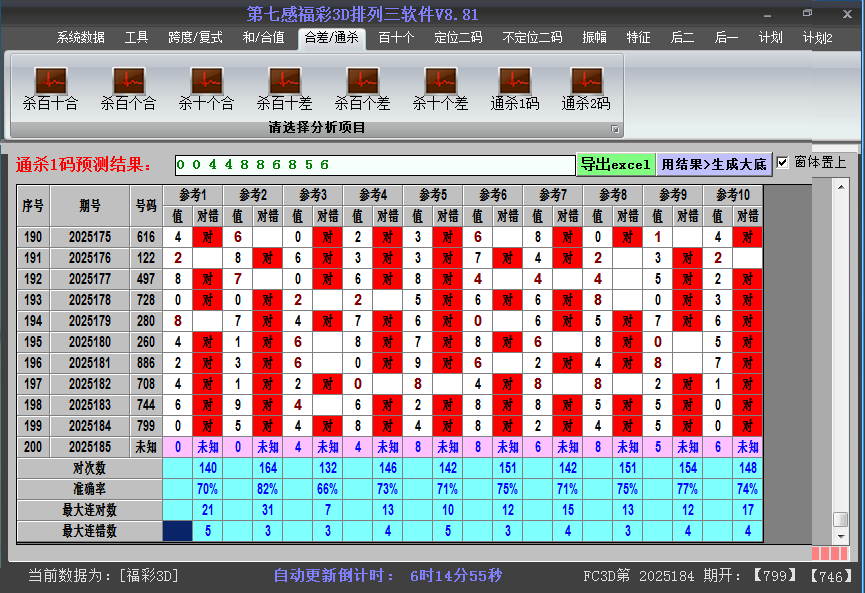
Task: Click the 82% accuracy cell
Action: (268, 489)
